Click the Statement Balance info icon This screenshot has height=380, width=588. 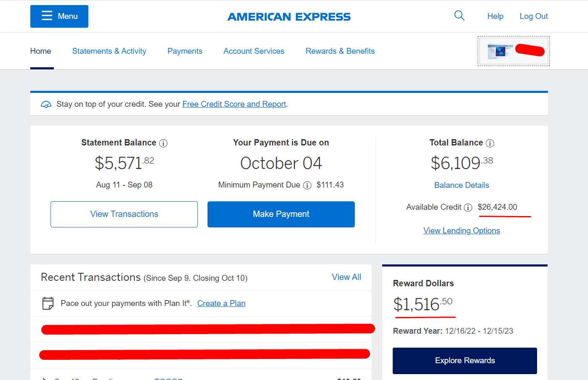point(163,143)
